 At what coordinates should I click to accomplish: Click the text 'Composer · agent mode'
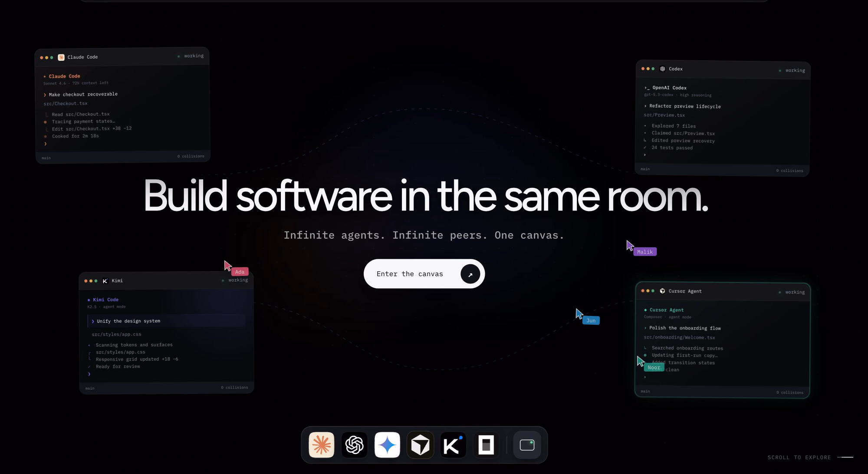point(667,317)
